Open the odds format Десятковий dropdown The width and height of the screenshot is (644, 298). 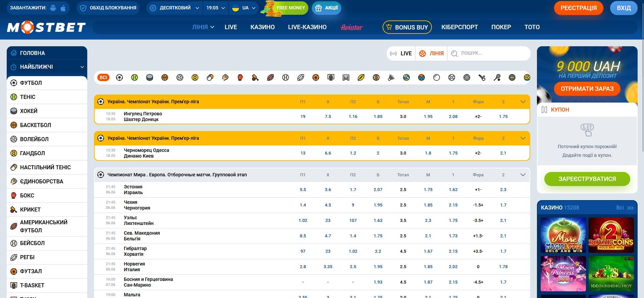click(175, 8)
